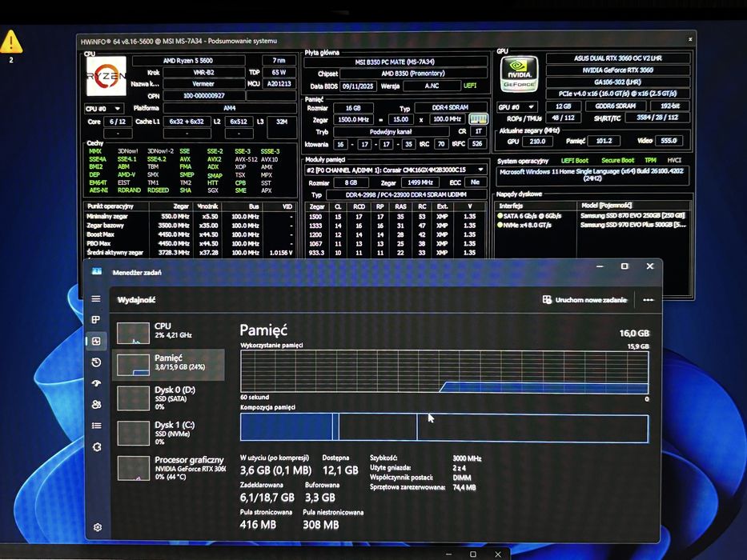Click the three-dots more options icon in Task Manager
747x560 pixels.
(x=648, y=300)
